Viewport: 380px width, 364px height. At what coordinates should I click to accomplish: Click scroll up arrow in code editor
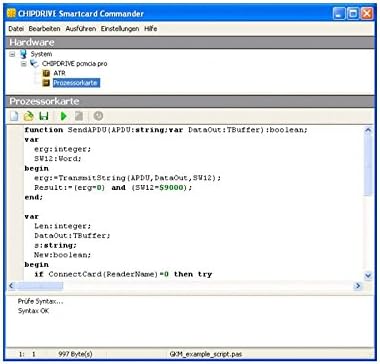tap(368, 130)
